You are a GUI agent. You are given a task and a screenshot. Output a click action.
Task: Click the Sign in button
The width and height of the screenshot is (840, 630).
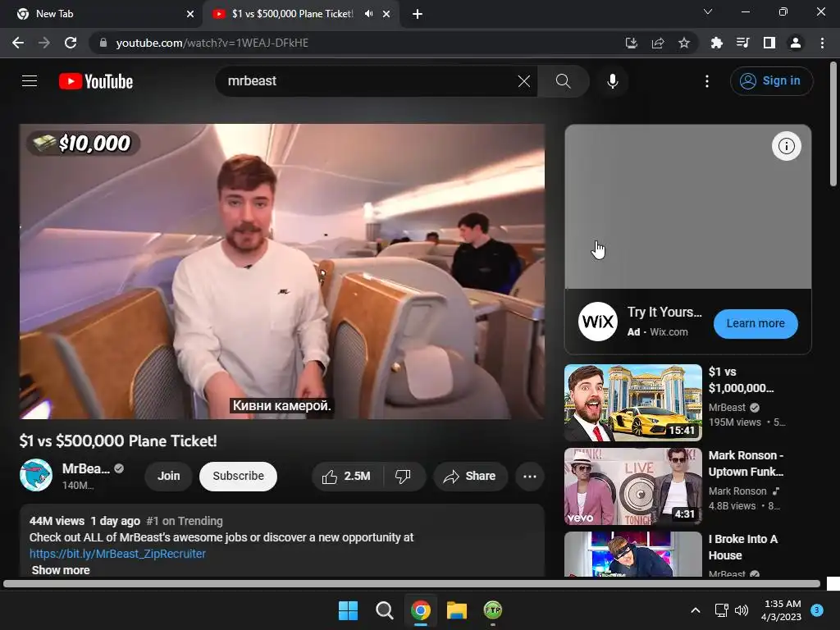click(x=771, y=81)
